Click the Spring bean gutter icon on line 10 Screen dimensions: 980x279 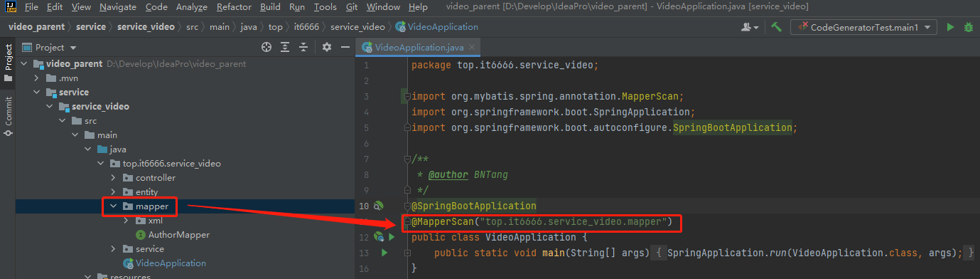(379, 206)
